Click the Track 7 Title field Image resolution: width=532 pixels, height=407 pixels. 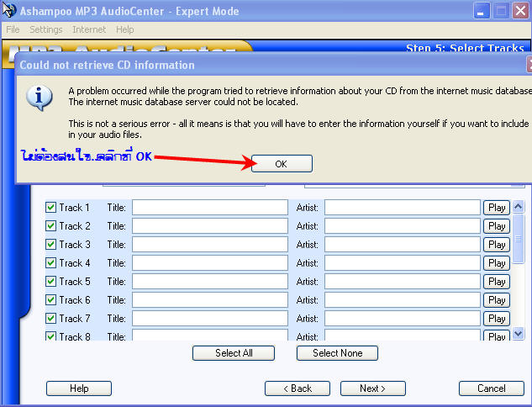pyautogui.click(x=210, y=319)
